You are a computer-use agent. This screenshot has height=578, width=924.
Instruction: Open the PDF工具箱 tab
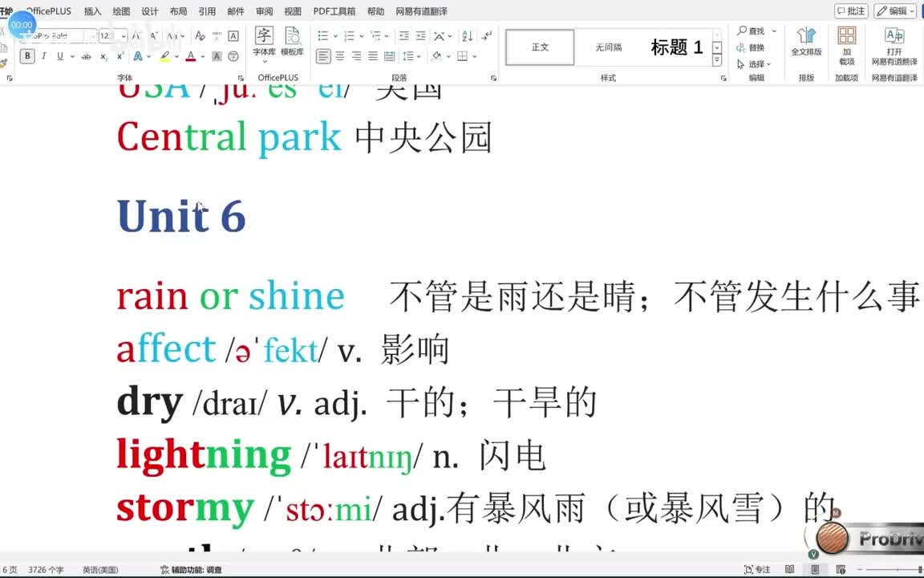click(334, 11)
